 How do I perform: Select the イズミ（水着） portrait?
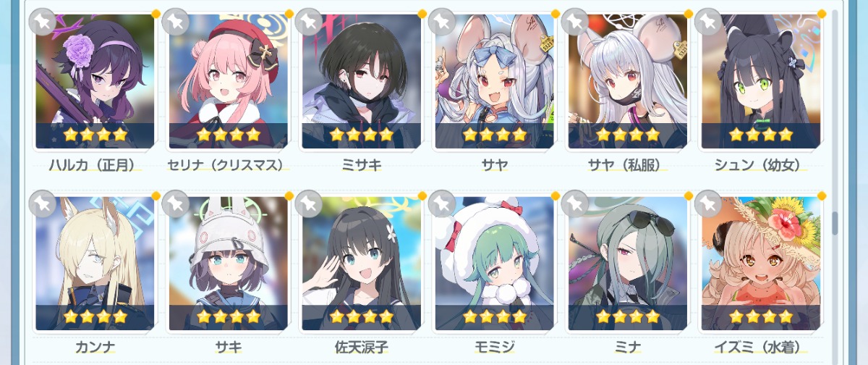[x=761, y=264]
